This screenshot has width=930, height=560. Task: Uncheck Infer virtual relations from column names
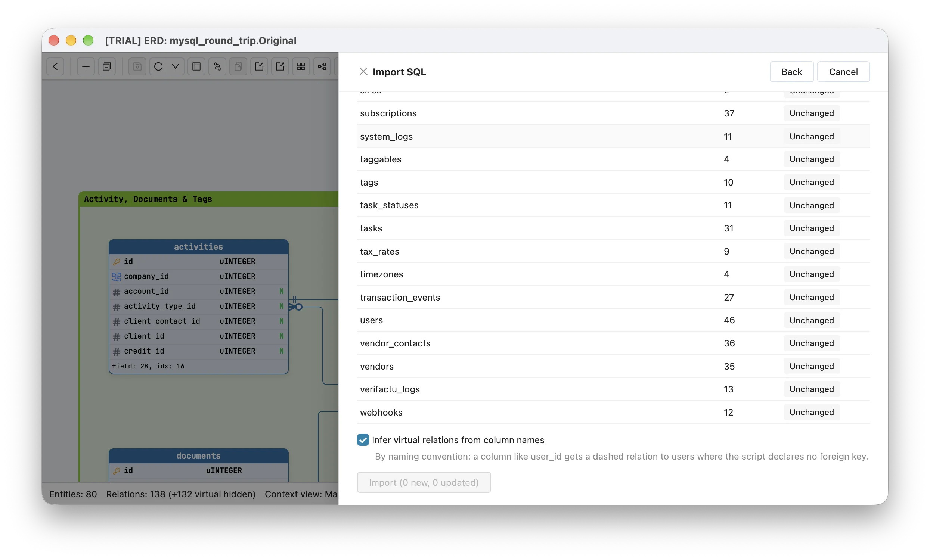pyautogui.click(x=363, y=440)
